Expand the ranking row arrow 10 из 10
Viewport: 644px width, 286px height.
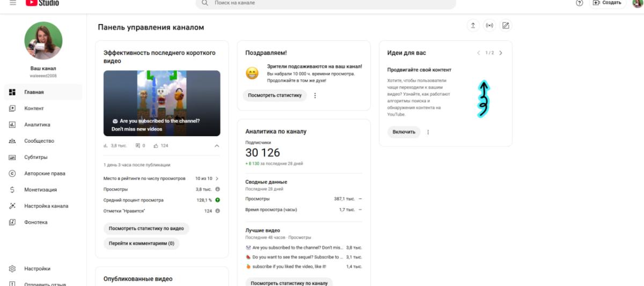click(x=217, y=178)
